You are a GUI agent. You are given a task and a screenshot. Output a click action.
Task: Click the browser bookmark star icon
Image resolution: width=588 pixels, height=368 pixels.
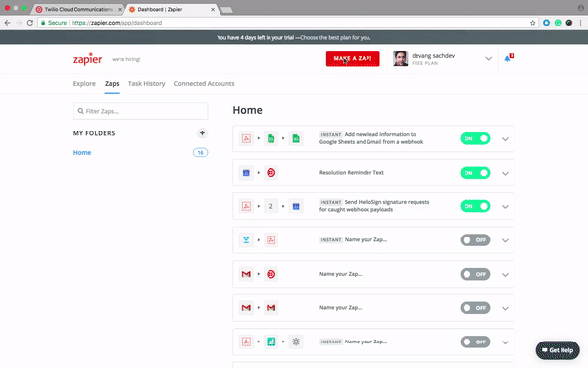[532, 23]
